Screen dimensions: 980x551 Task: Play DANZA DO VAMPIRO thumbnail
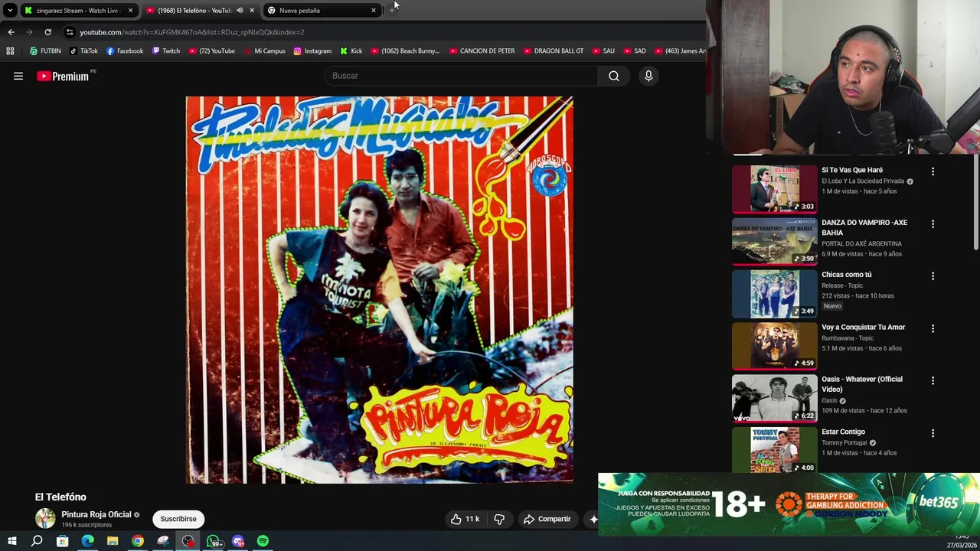pos(774,241)
